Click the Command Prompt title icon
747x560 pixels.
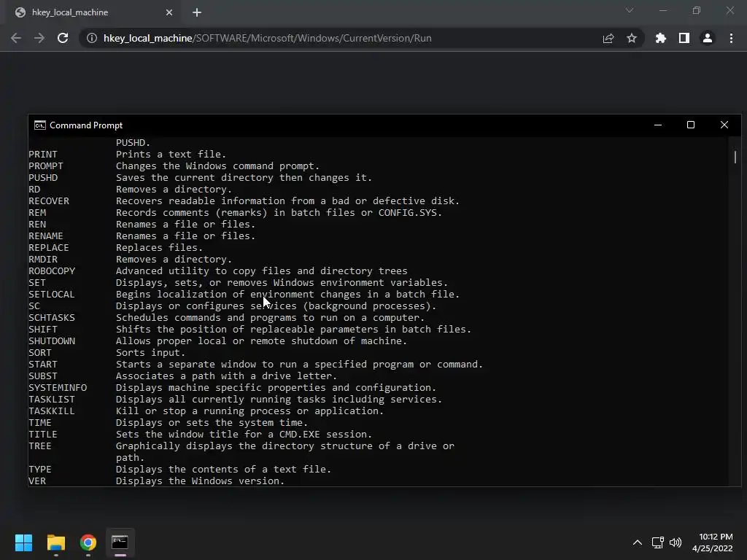pos(40,125)
